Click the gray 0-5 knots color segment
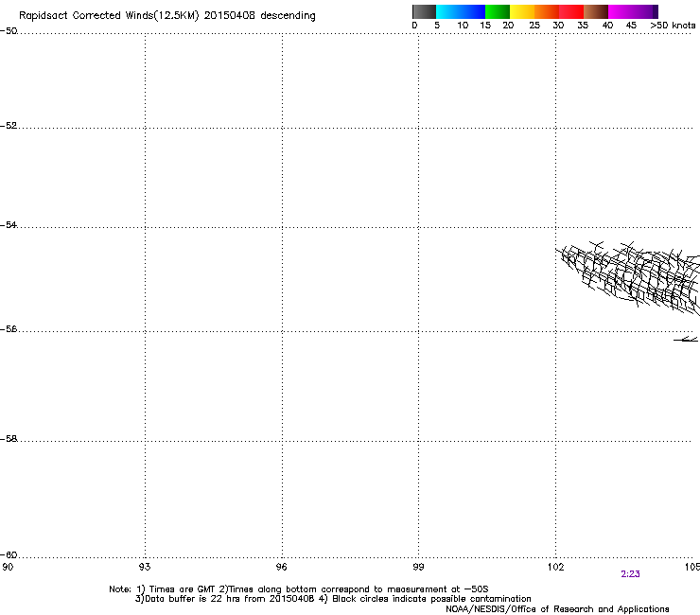 tap(424, 11)
